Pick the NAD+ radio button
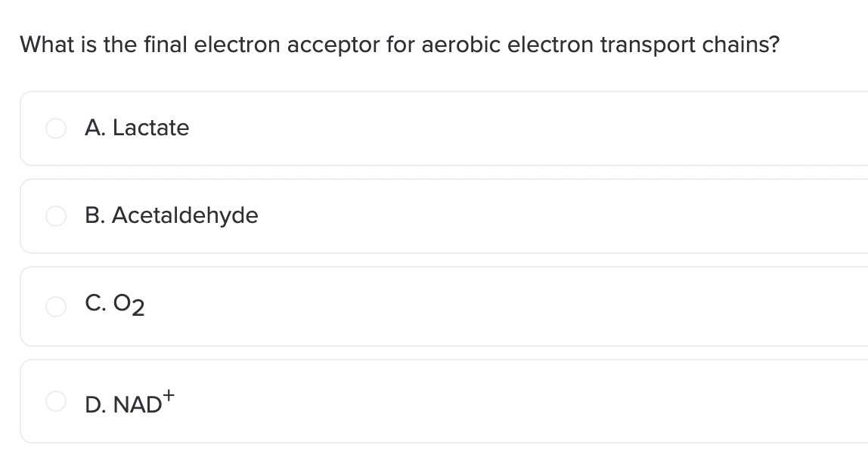868x476 pixels. tap(56, 401)
